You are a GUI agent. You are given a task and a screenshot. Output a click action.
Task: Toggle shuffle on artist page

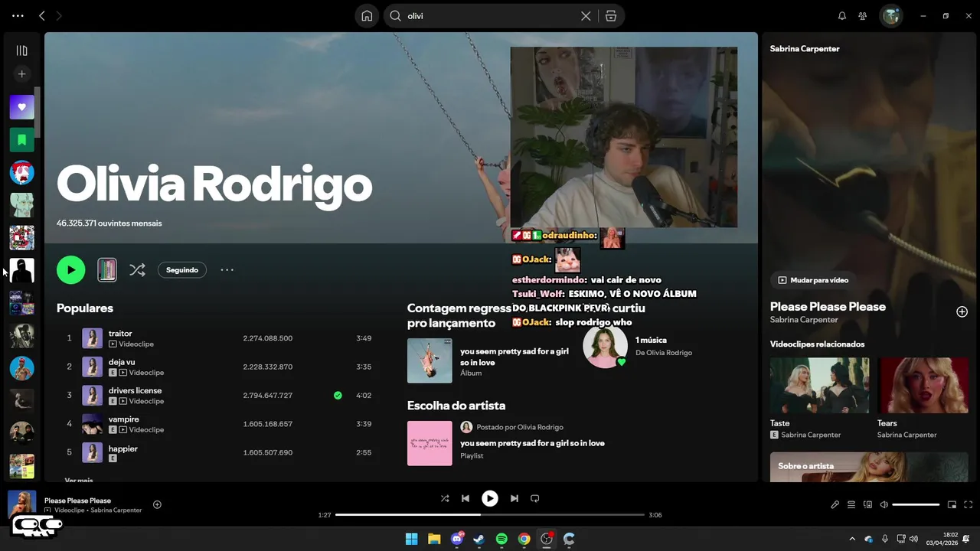click(x=137, y=269)
